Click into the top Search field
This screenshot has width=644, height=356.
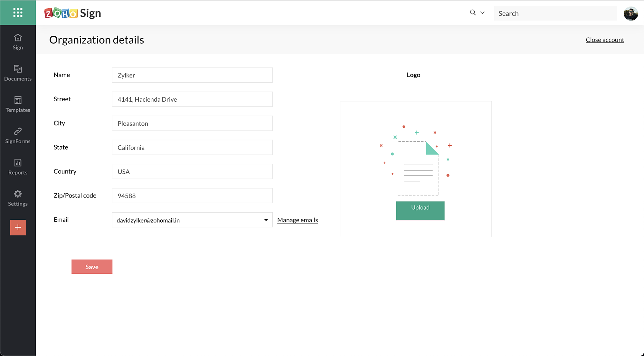click(555, 14)
